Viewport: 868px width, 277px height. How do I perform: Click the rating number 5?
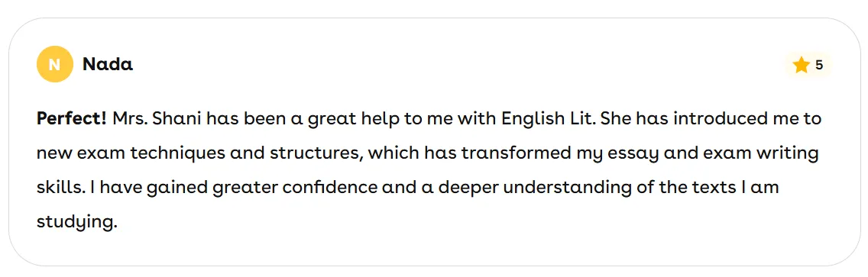tap(819, 65)
